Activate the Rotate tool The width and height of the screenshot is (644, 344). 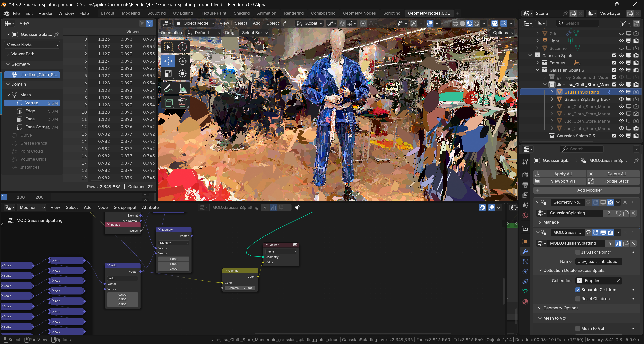pyautogui.click(x=182, y=61)
